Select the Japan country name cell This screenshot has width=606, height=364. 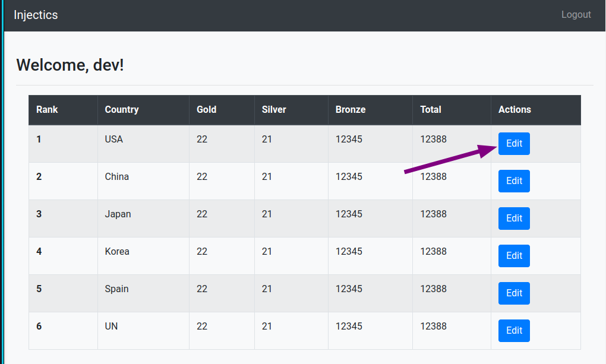click(x=118, y=214)
